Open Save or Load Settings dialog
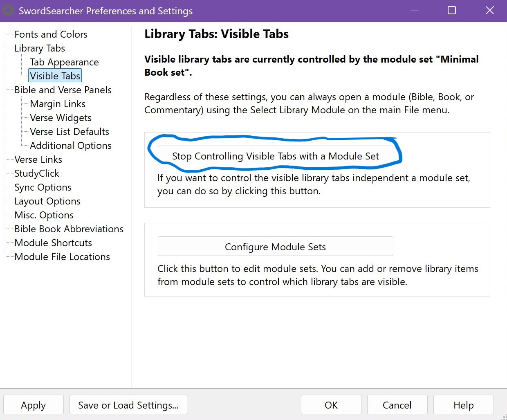 (x=128, y=405)
